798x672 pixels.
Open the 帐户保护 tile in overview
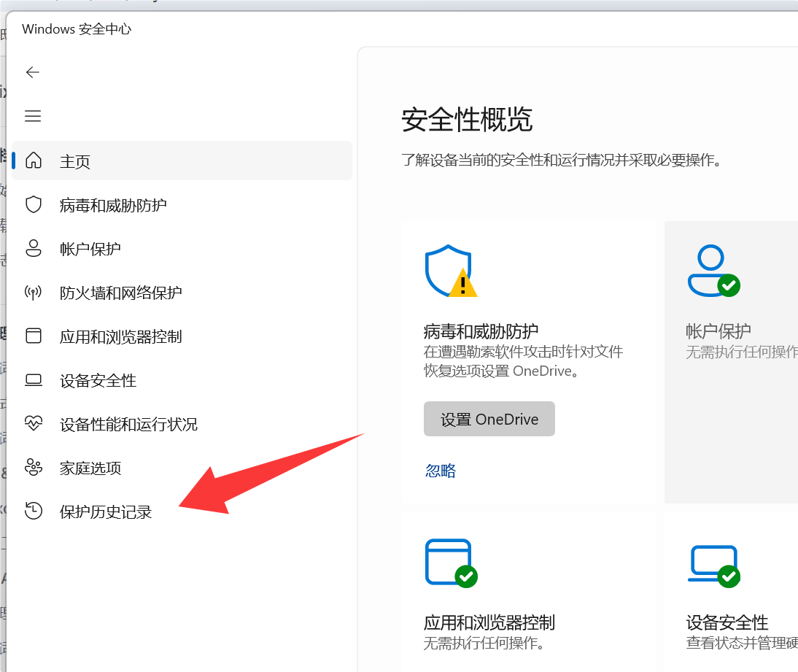(x=718, y=331)
